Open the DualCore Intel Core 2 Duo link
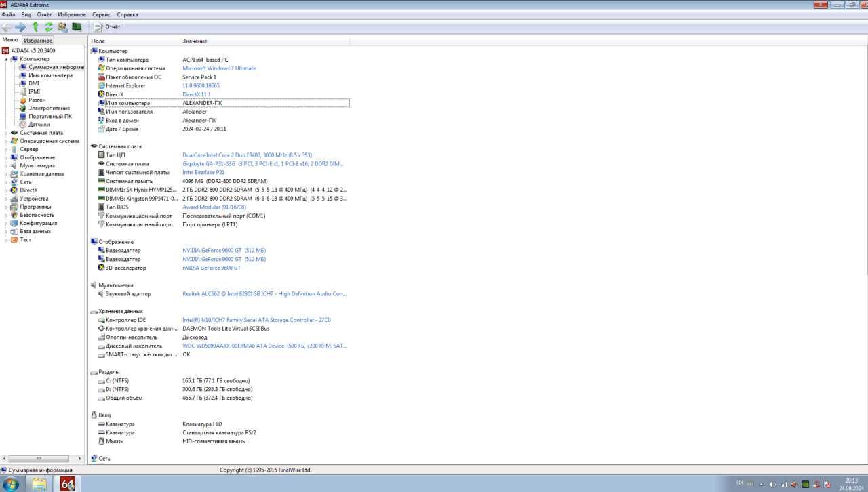This screenshot has height=492, width=868. [x=247, y=155]
